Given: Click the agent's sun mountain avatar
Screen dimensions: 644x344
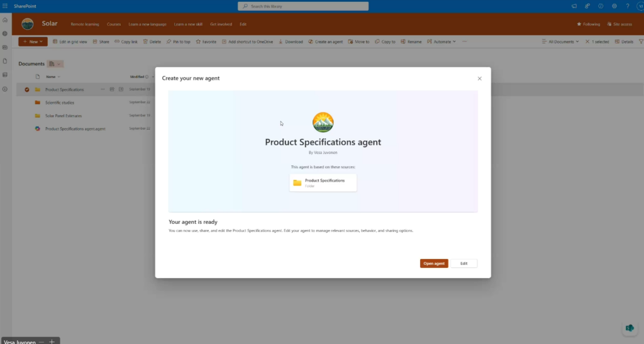Looking at the screenshot, I should click(x=323, y=122).
